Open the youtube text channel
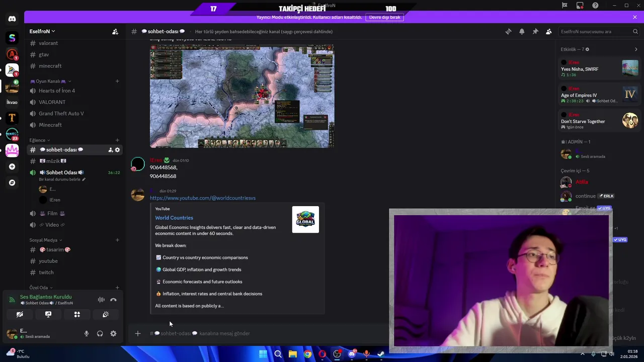 [x=74, y=261]
